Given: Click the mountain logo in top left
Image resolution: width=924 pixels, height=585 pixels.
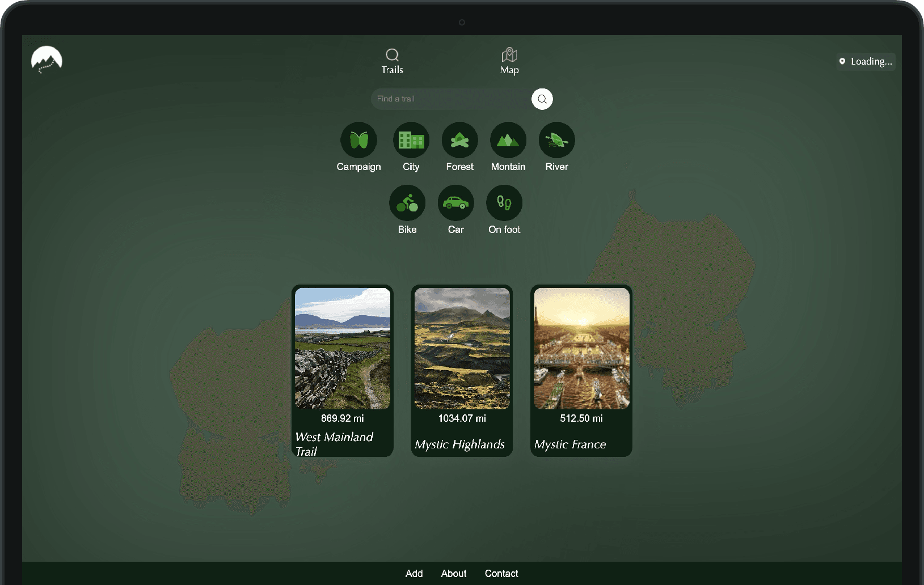Looking at the screenshot, I should pyautogui.click(x=47, y=60).
